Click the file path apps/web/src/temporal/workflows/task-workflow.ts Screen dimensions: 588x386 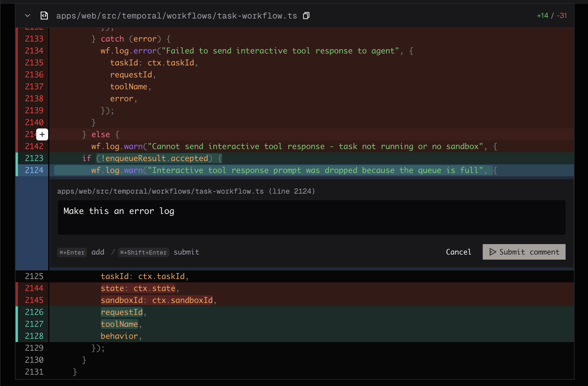[x=176, y=16]
